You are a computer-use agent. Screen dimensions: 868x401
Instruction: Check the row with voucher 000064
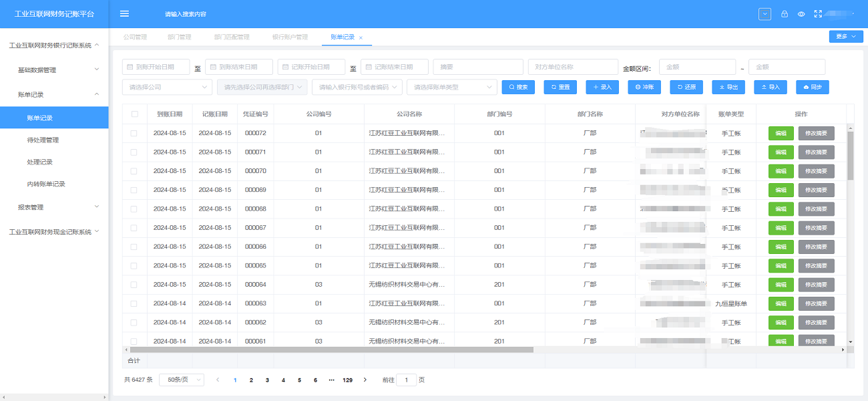coord(134,285)
